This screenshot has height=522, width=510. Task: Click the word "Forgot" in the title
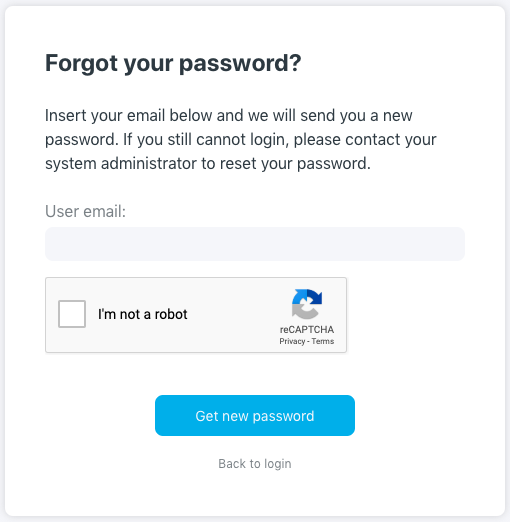click(82, 63)
